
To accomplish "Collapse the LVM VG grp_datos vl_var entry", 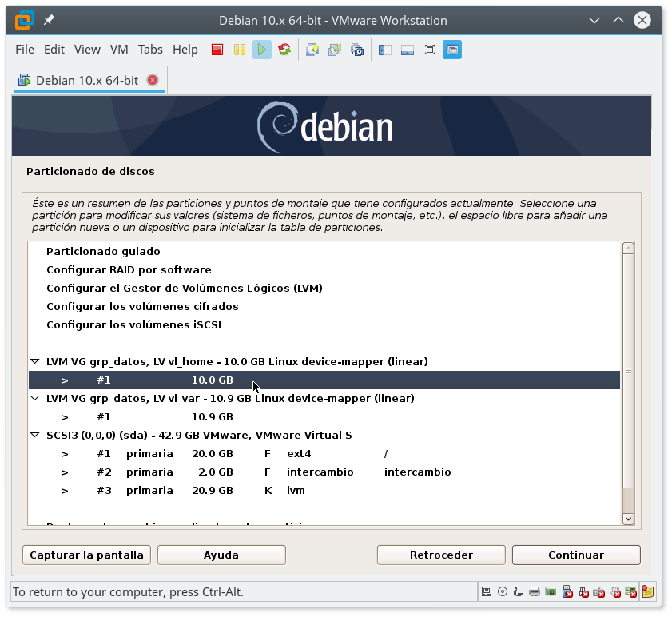I will coord(35,398).
